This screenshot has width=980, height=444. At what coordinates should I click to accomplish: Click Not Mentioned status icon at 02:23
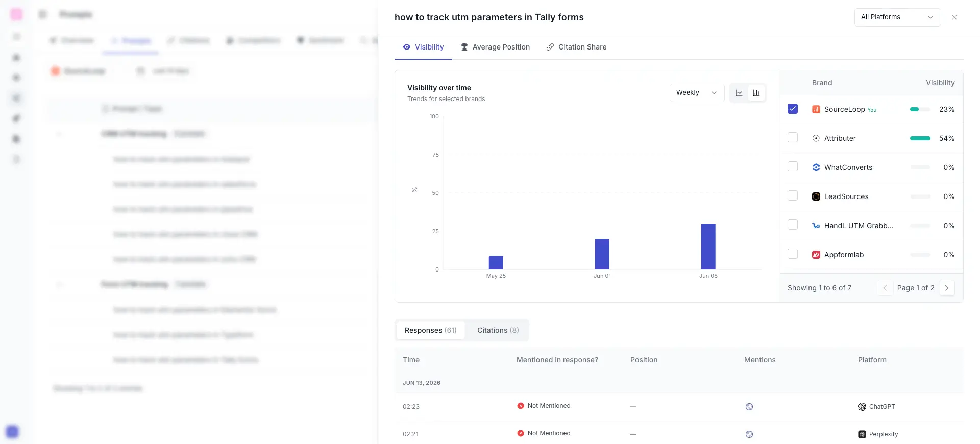coord(521,406)
